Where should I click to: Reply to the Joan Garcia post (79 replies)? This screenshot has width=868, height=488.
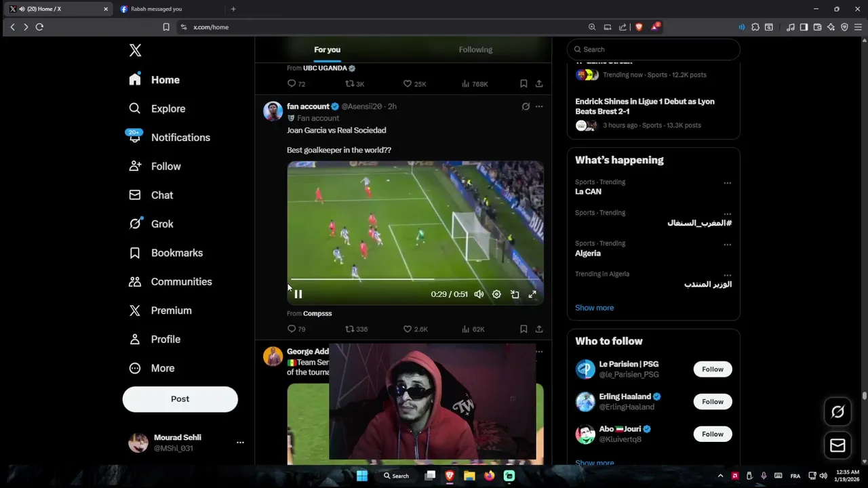[x=296, y=329]
